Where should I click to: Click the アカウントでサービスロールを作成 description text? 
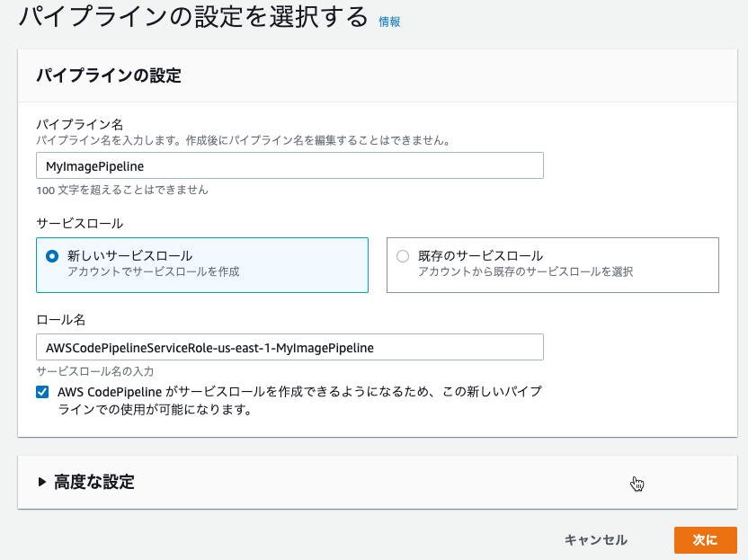153,271
